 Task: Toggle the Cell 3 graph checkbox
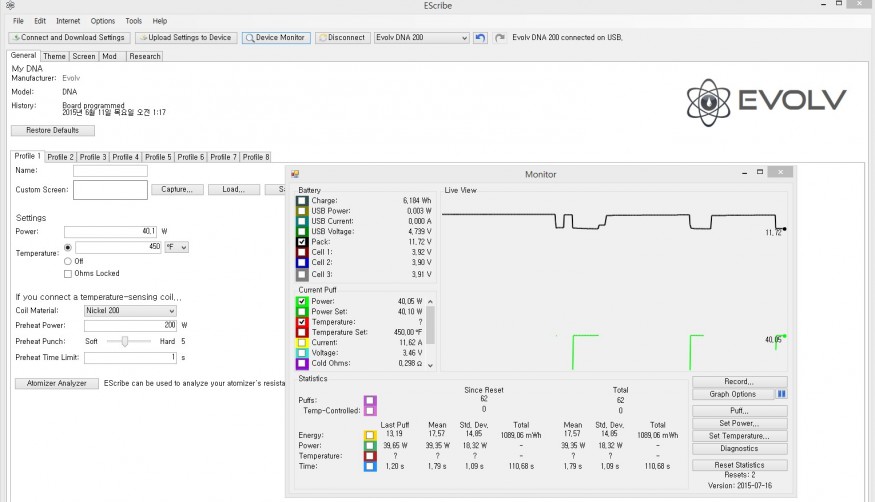pyautogui.click(x=302, y=274)
